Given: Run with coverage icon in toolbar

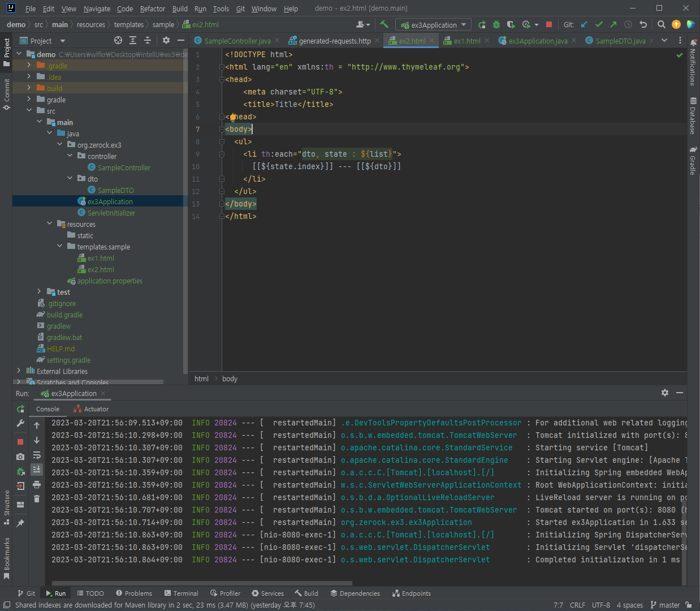Looking at the screenshot, I should point(511,24).
